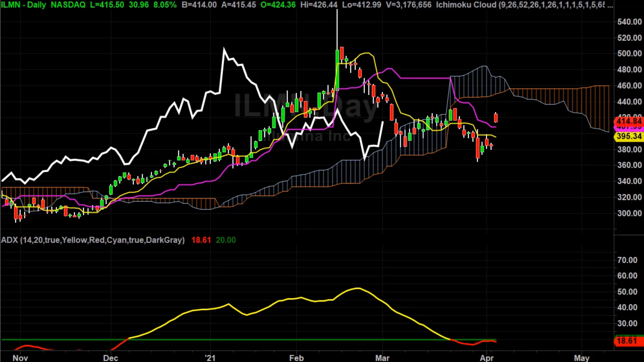Click the Lo=412.99 low value
644x362 pixels.
(x=362, y=5)
